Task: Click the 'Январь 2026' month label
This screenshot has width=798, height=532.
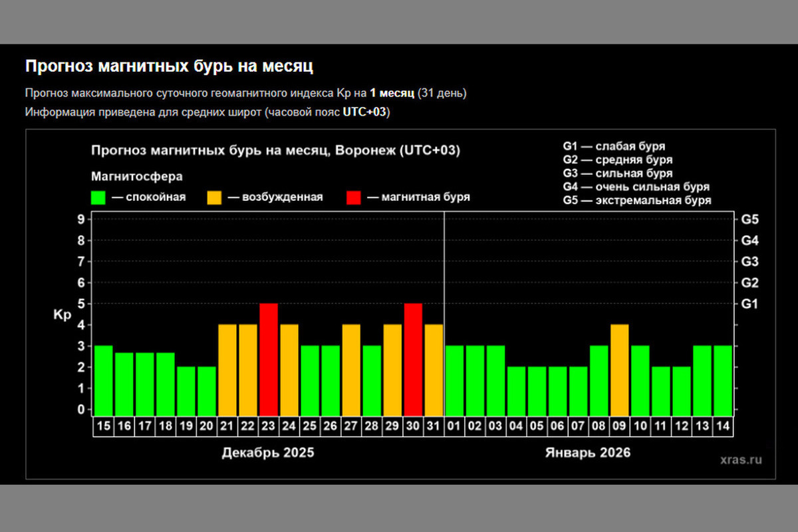Action: click(588, 453)
